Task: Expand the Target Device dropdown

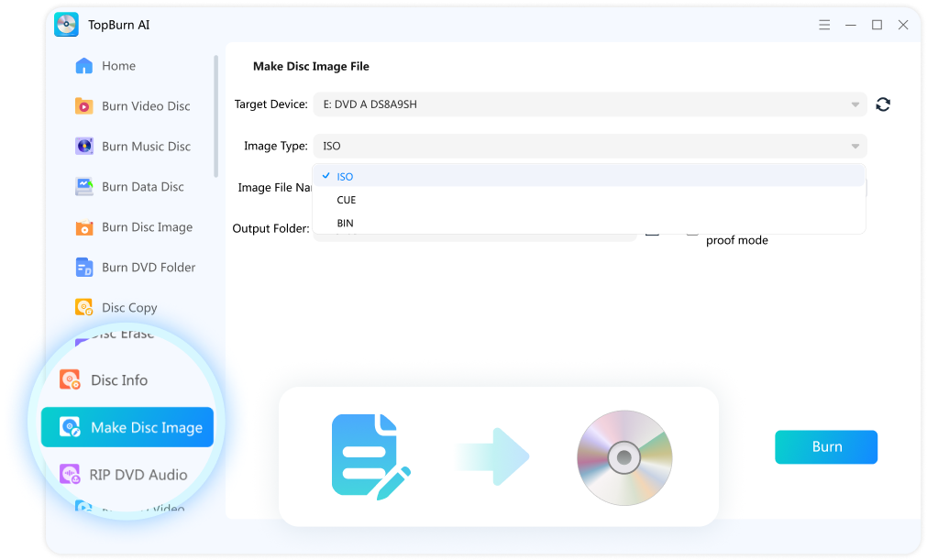Action: (x=855, y=104)
